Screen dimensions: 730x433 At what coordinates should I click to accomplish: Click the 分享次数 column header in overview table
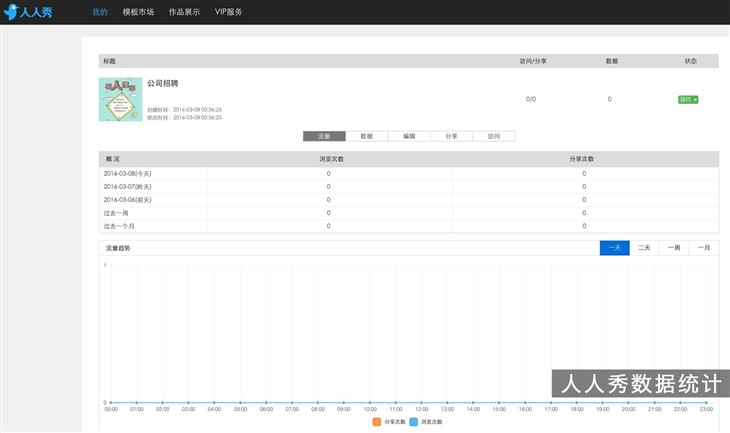[x=581, y=159]
